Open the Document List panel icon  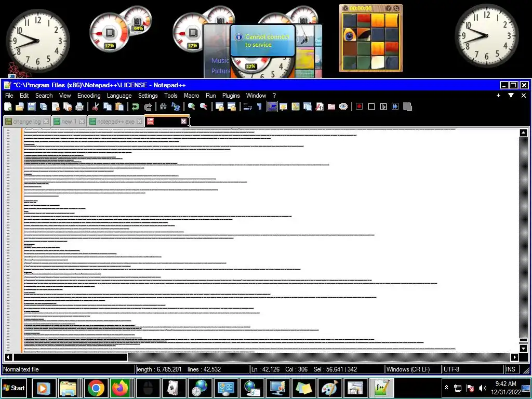[308, 107]
